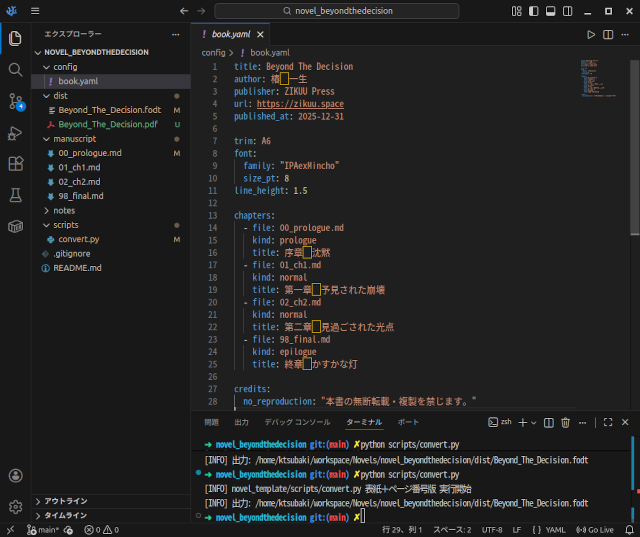Toggle secondary side bar visibility
Image resolution: width=640 pixels, height=537 pixels.
point(569,11)
